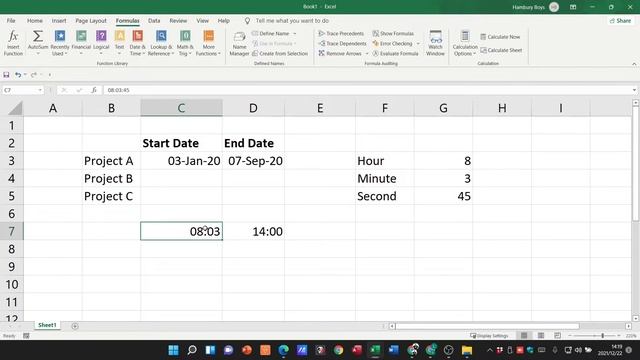640x360 pixels.
Task: Open the Name Box dropdown
Action: (x=40, y=90)
